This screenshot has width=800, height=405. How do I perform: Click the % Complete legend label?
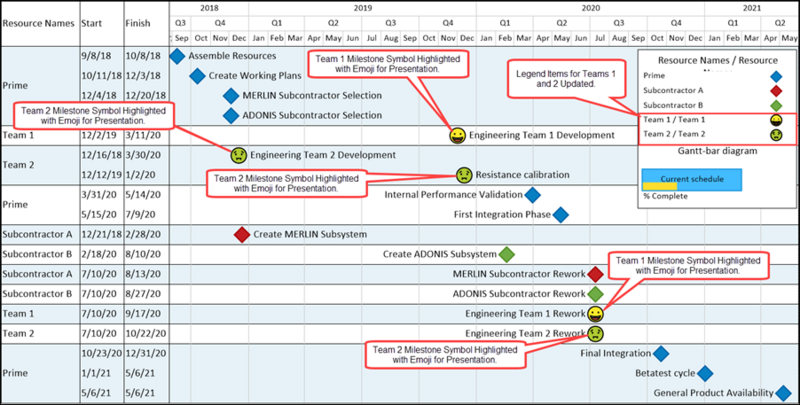[665, 196]
